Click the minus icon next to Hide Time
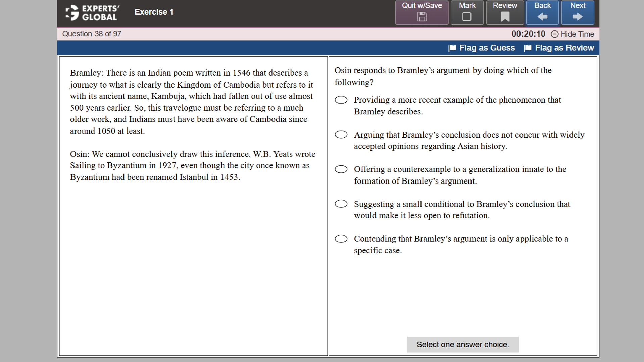The width and height of the screenshot is (644, 362). (x=555, y=34)
